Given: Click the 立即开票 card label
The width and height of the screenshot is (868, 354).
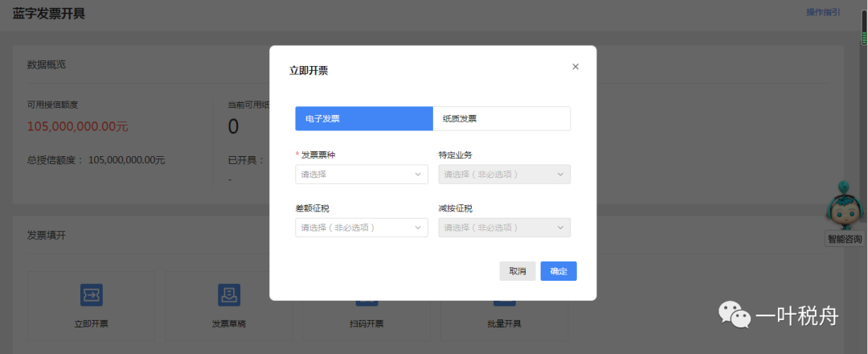Looking at the screenshot, I should click(92, 324).
